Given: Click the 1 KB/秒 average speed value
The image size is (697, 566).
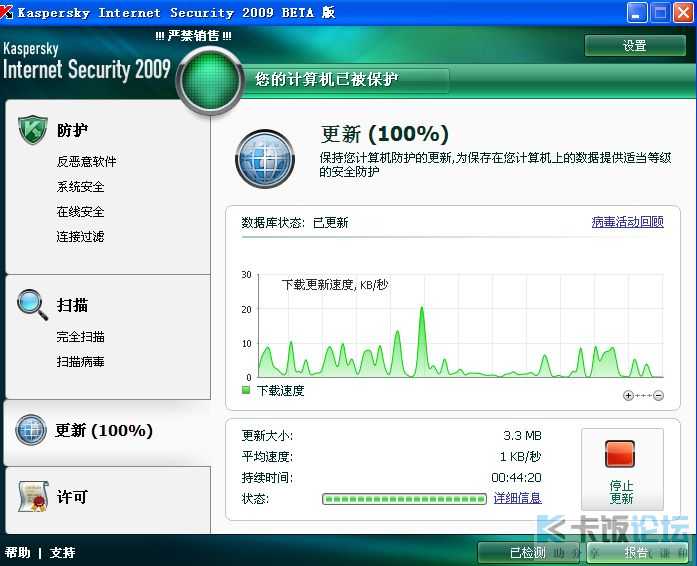Looking at the screenshot, I should click(x=521, y=456).
